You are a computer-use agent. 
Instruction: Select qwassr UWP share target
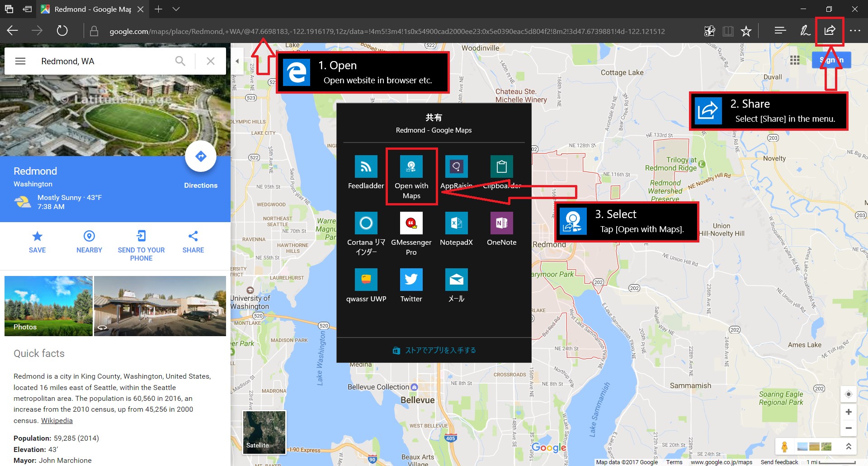[x=366, y=285]
